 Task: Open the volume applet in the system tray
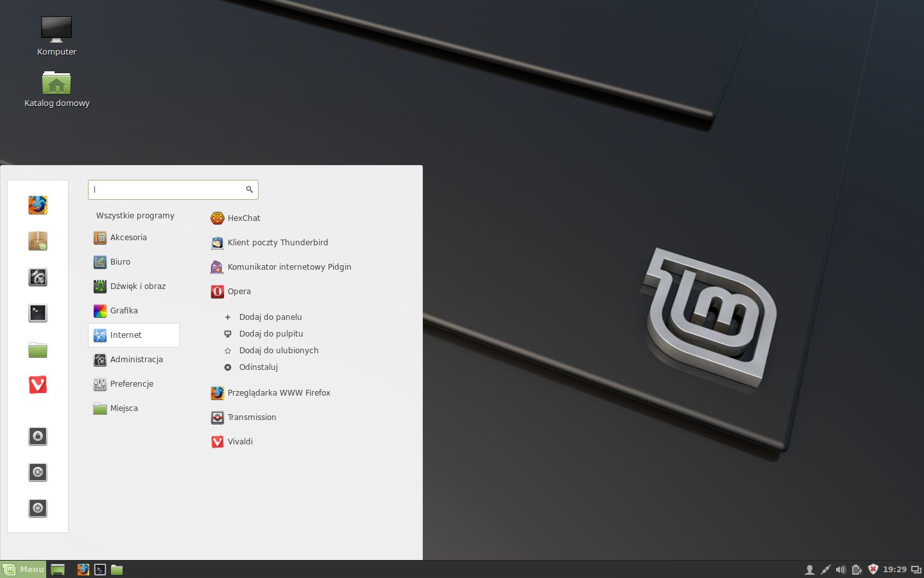(x=841, y=570)
